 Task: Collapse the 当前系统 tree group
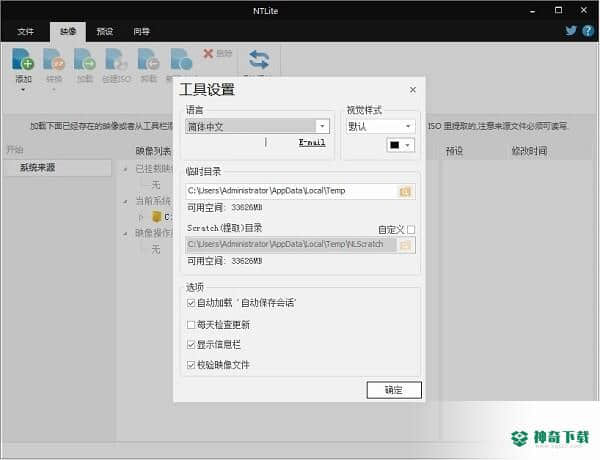coord(125,201)
